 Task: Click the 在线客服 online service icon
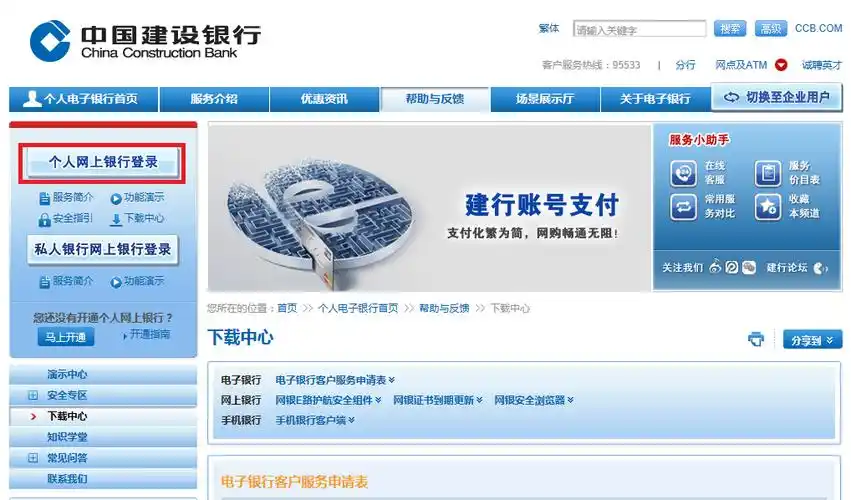click(x=684, y=173)
